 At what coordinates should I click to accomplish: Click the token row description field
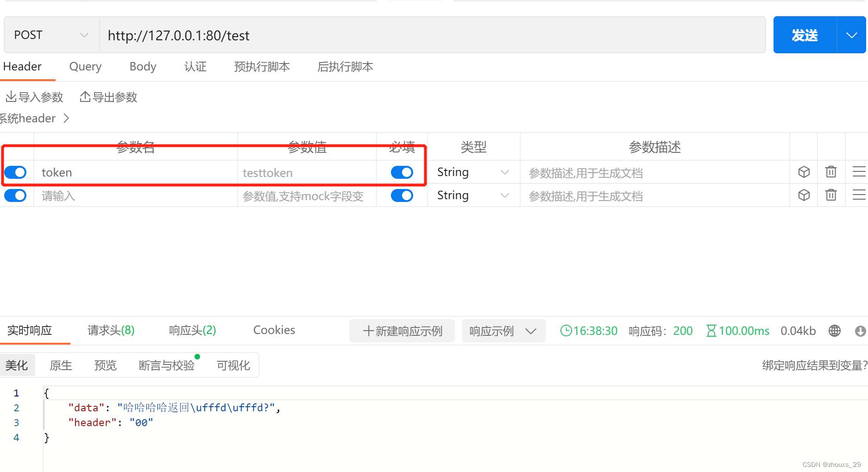(654, 172)
